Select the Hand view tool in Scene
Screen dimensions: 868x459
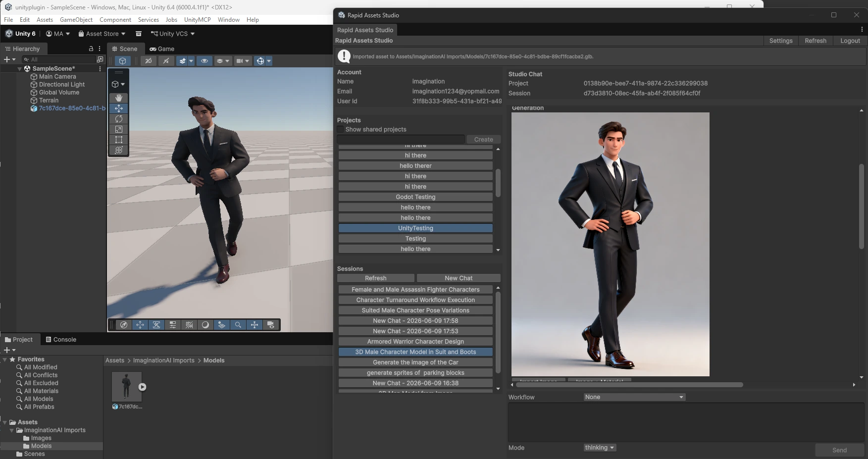(x=119, y=98)
